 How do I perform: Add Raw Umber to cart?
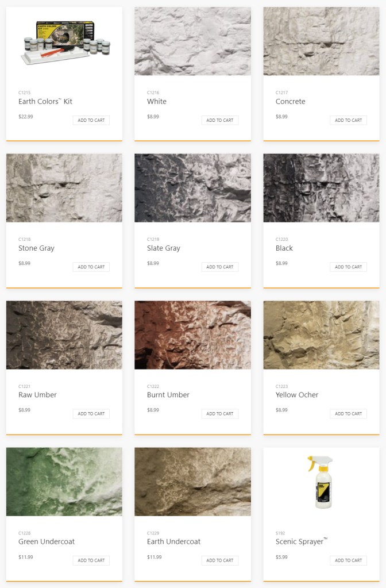[x=91, y=414]
